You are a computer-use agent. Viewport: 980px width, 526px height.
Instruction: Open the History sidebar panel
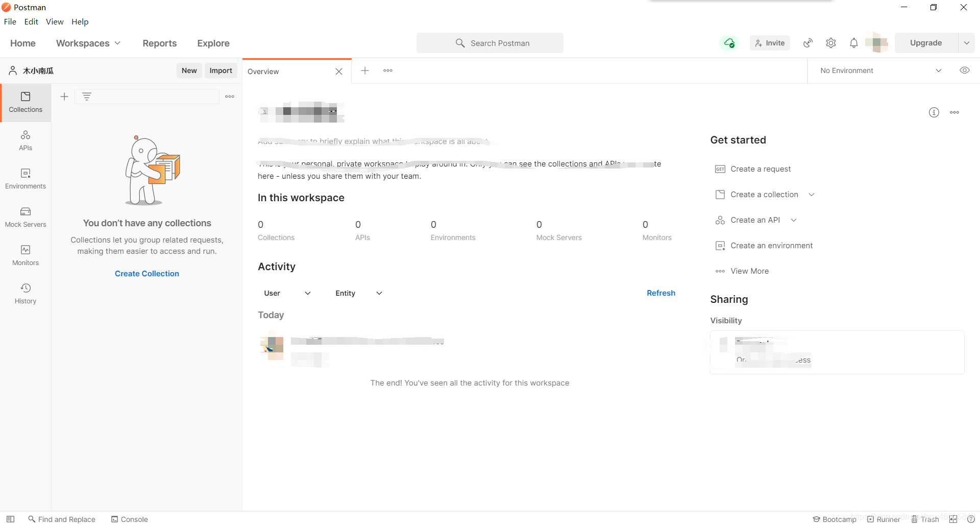26,294
